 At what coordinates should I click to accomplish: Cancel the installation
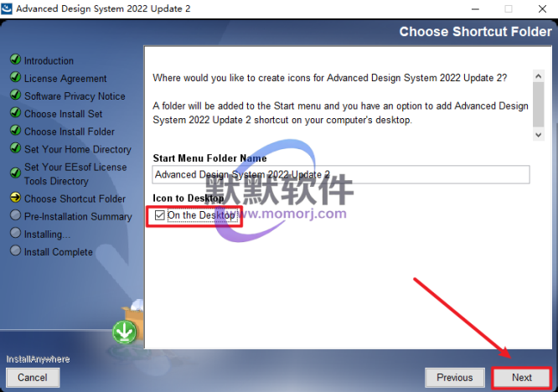coord(33,378)
